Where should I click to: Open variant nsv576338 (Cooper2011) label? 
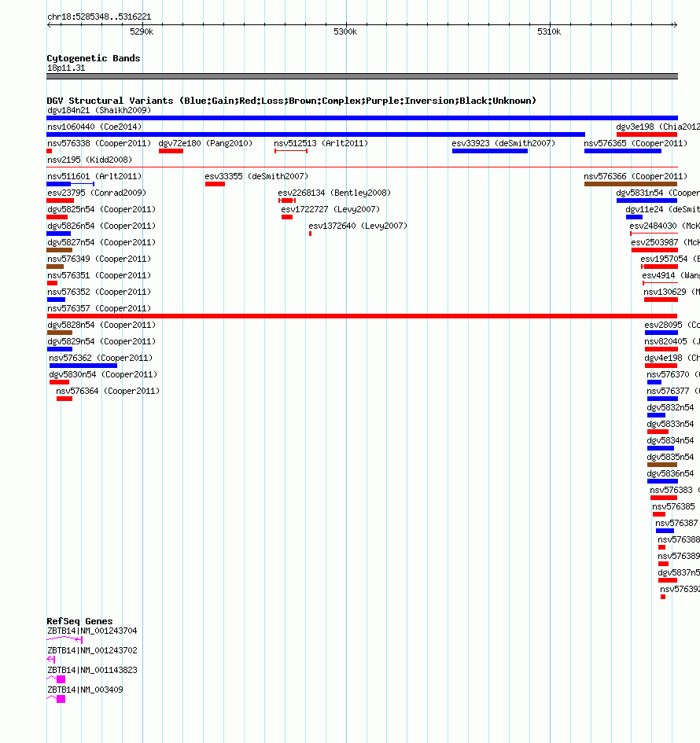pyautogui.click(x=99, y=144)
